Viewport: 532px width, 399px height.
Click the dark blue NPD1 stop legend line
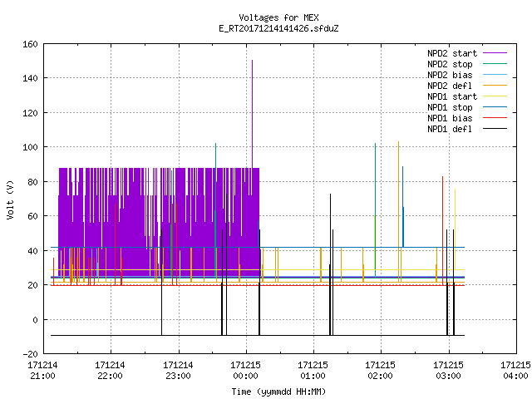[x=495, y=107]
